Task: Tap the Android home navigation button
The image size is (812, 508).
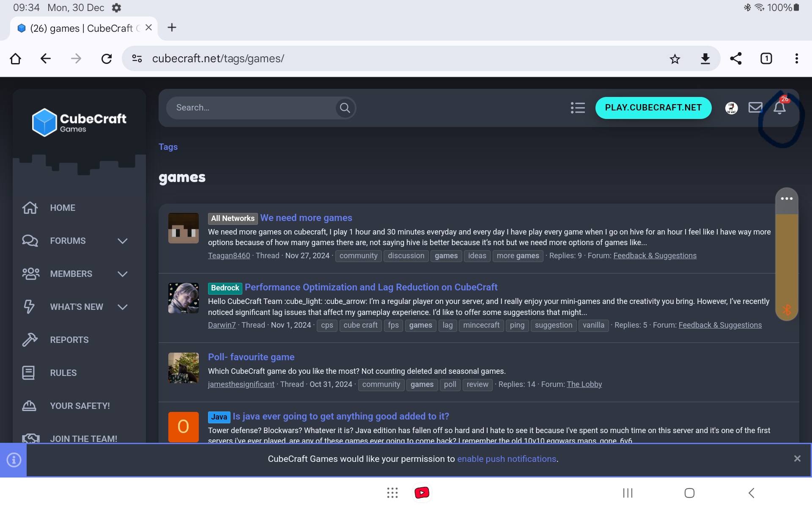Action: pyautogui.click(x=689, y=493)
